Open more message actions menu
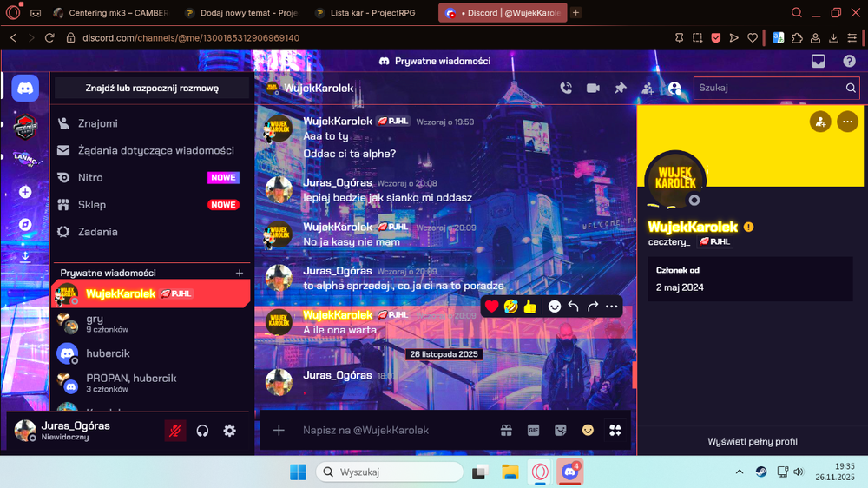This screenshot has height=488, width=868. coord(612,307)
